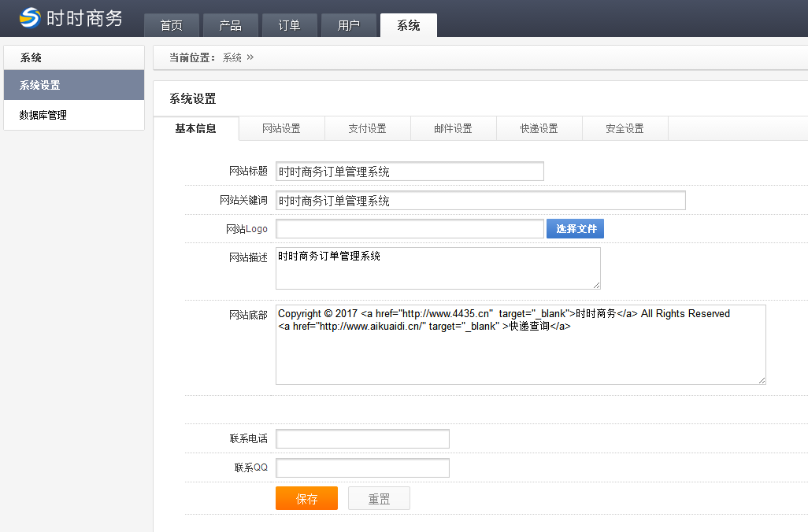Switch to the 网站设置 settings tab

(x=281, y=128)
